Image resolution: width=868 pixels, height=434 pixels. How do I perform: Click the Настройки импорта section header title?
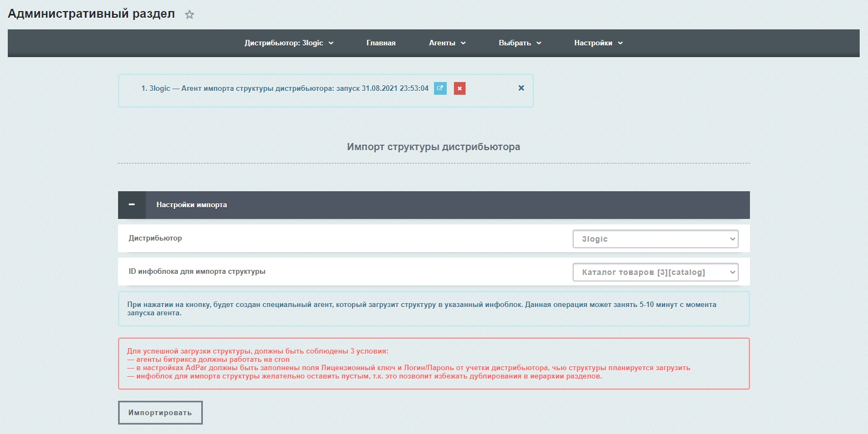click(x=192, y=205)
